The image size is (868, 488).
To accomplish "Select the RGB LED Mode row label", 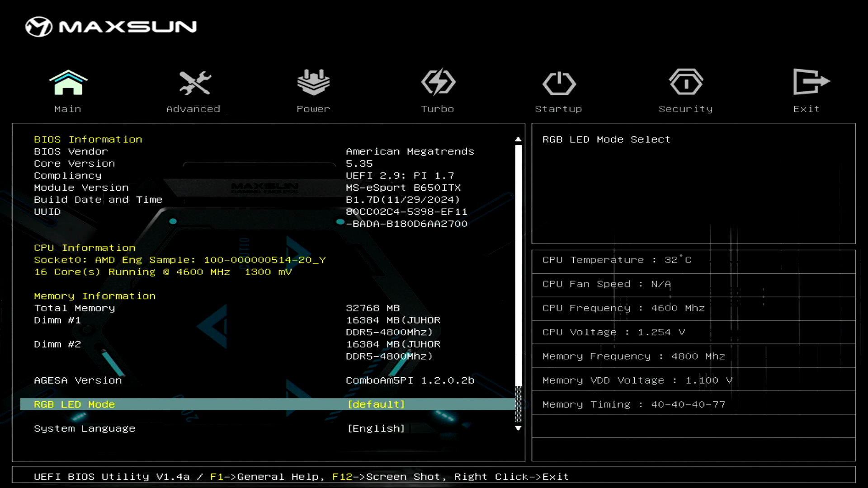I will click(x=75, y=404).
